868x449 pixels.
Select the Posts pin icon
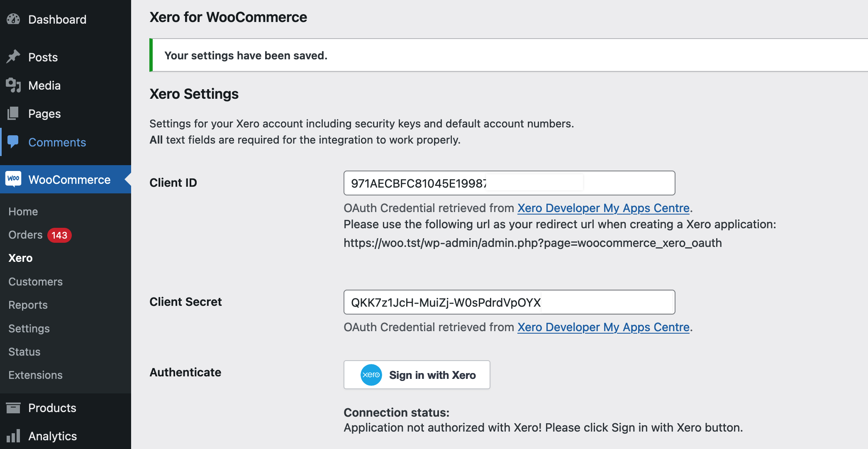click(14, 56)
